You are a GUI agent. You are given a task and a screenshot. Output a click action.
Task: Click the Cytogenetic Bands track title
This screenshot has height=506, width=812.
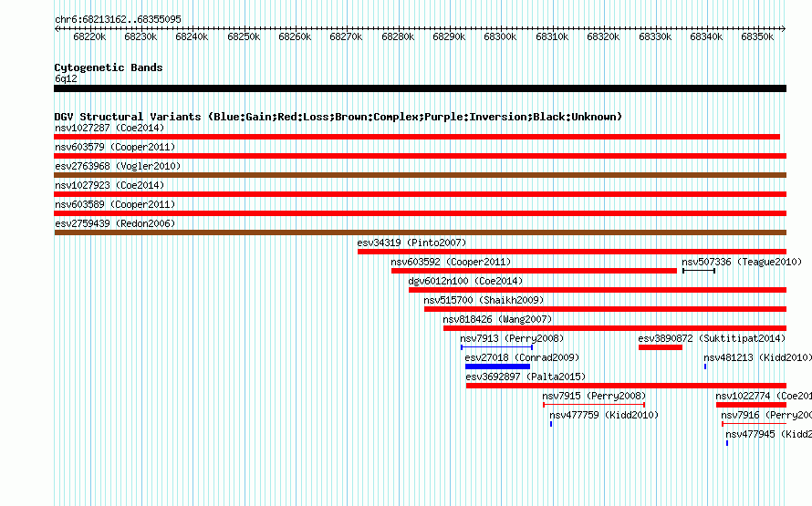tap(109, 67)
